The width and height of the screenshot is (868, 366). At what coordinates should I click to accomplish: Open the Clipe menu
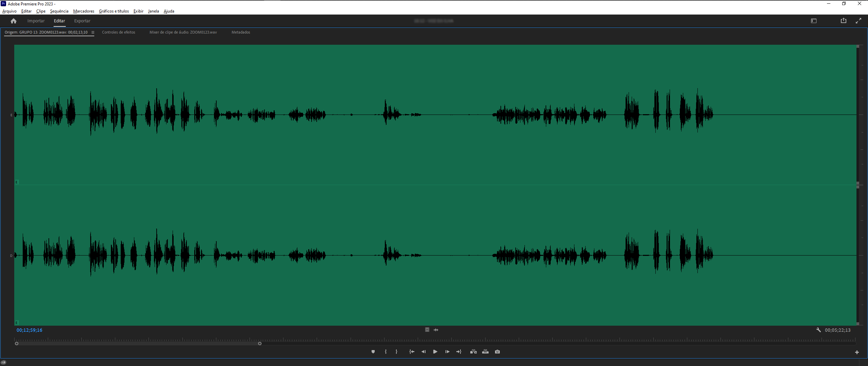41,11
